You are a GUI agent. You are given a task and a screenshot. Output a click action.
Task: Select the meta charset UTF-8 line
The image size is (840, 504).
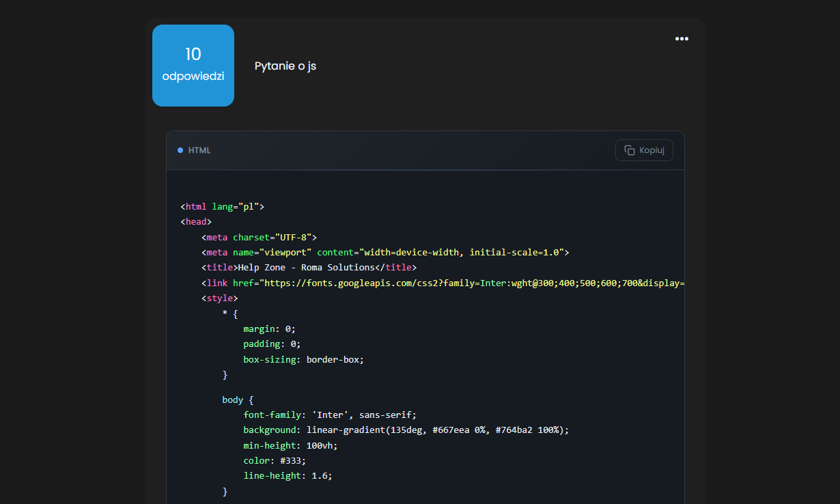coord(260,237)
